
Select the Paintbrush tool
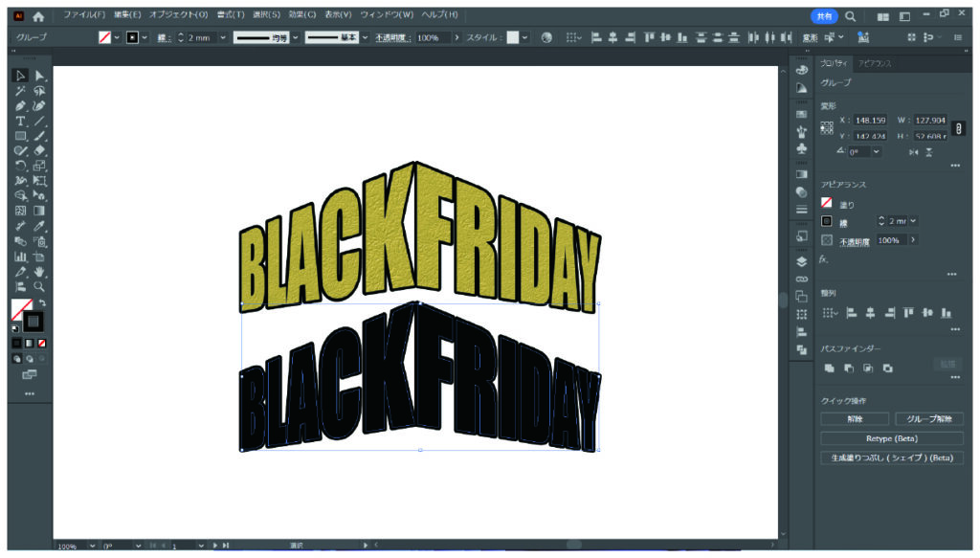pos(39,136)
